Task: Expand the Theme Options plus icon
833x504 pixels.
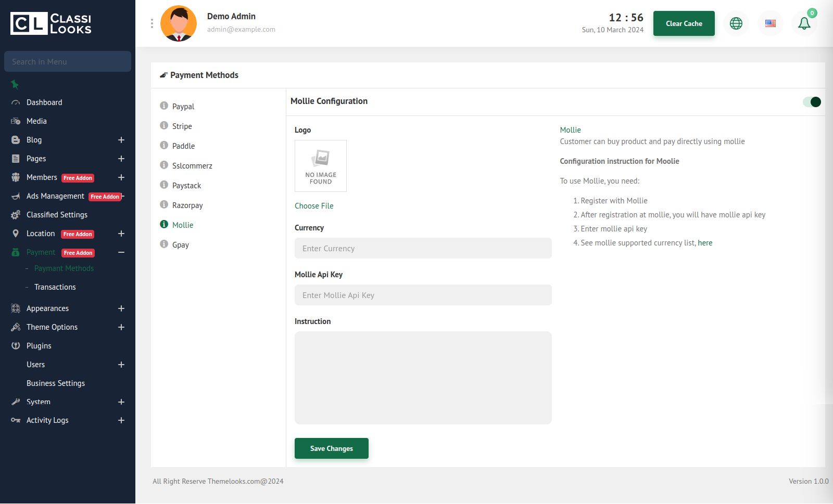Action: tap(121, 327)
